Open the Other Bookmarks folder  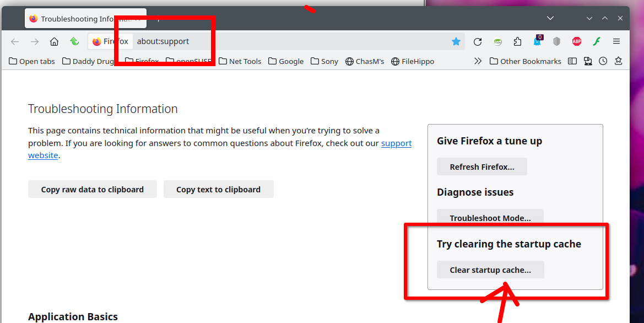tap(525, 61)
